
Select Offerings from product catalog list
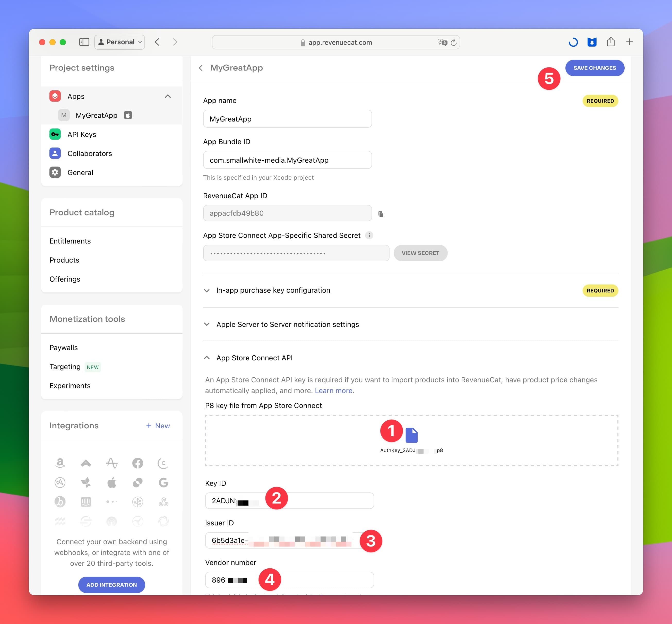click(x=65, y=279)
